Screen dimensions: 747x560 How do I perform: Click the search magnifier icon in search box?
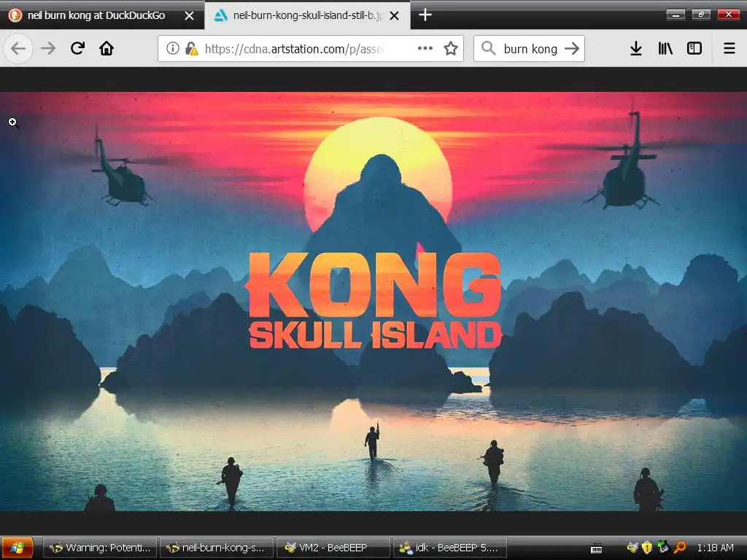488,48
